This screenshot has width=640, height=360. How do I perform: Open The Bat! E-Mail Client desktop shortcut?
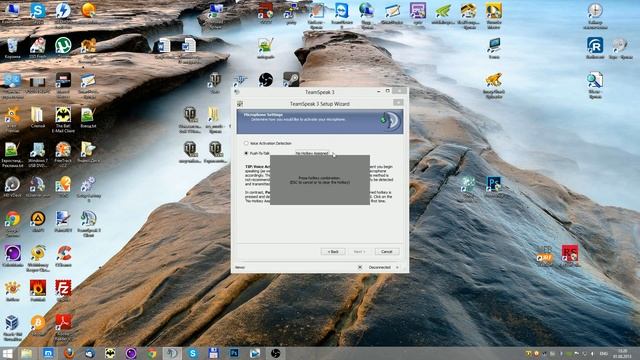click(x=63, y=119)
